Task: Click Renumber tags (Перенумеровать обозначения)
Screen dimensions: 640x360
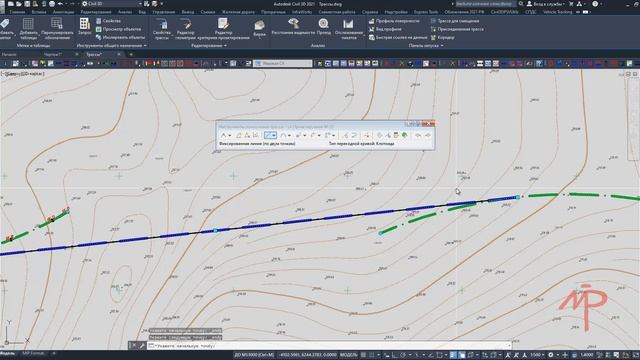Action: (x=57, y=29)
